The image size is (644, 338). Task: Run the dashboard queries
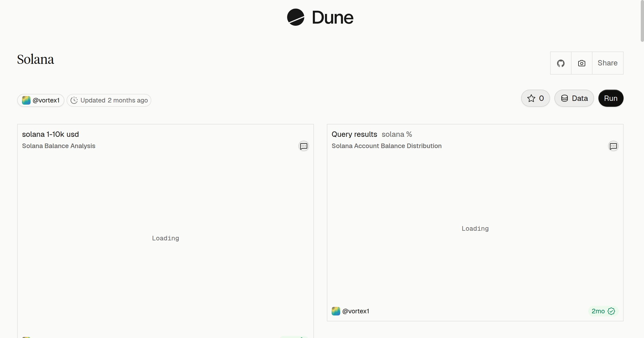coord(611,98)
